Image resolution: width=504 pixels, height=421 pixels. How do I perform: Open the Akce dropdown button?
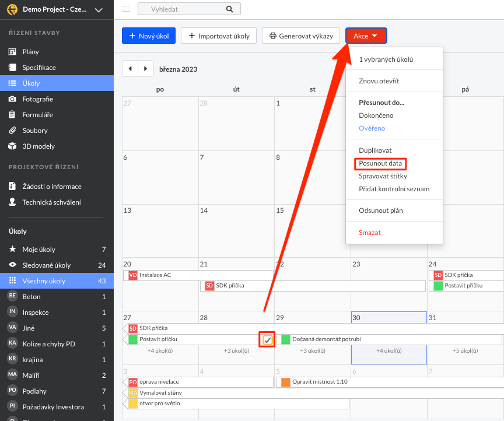coord(366,36)
